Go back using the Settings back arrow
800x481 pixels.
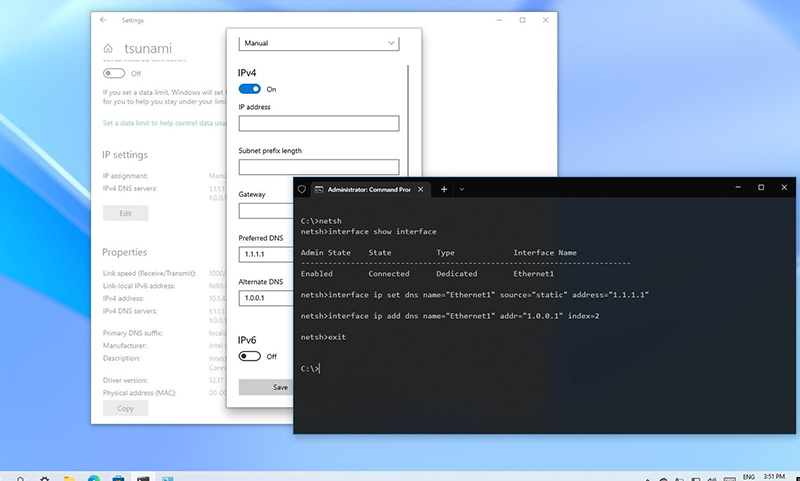coord(103,20)
